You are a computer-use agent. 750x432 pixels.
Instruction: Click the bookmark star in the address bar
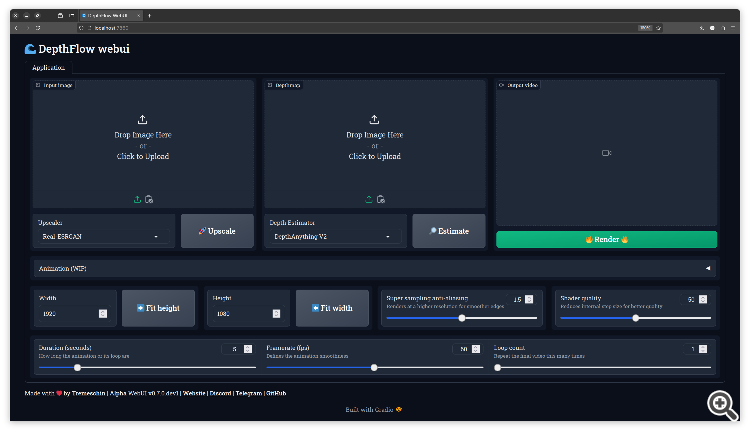[658, 28]
